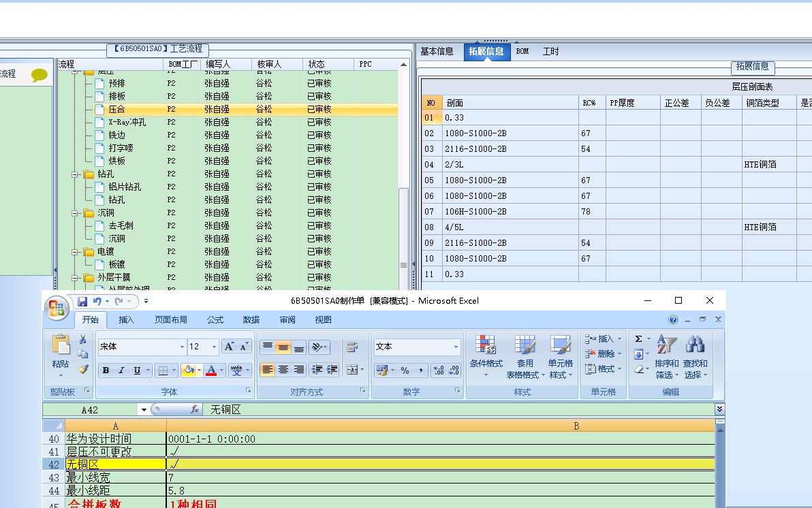Click the Excel Office button
Image resolution: width=812 pixels, height=508 pixels.
(x=57, y=308)
